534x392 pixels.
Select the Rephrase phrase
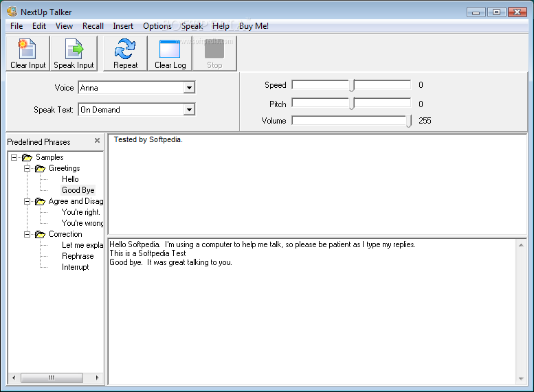(78, 256)
